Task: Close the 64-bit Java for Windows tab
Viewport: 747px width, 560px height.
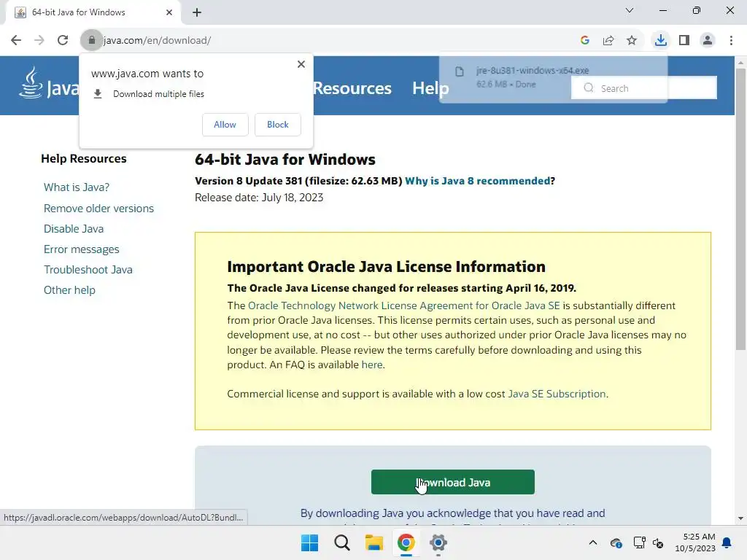Action: pos(169,12)
